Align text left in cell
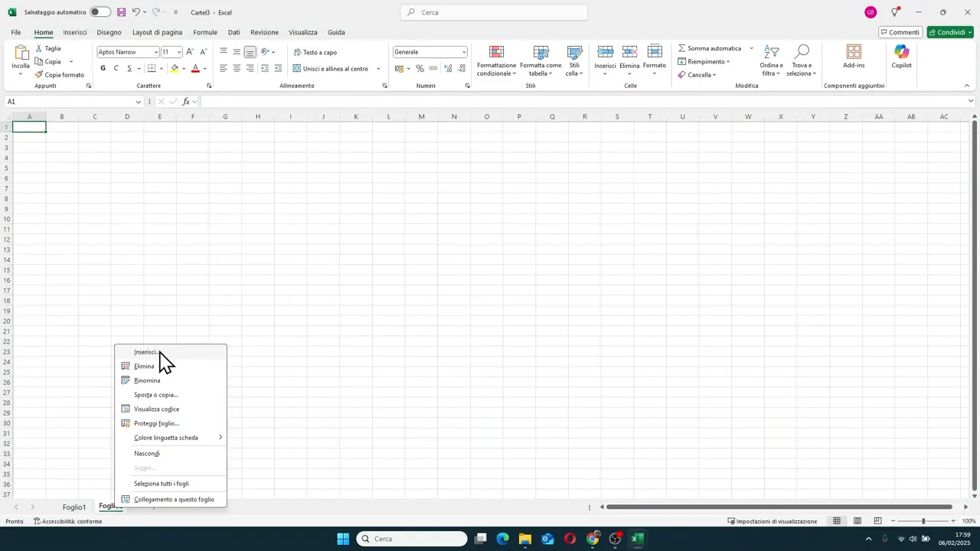The width and height of the screenshot is (980, 551). pyautogui.click(x=224, y=68)
